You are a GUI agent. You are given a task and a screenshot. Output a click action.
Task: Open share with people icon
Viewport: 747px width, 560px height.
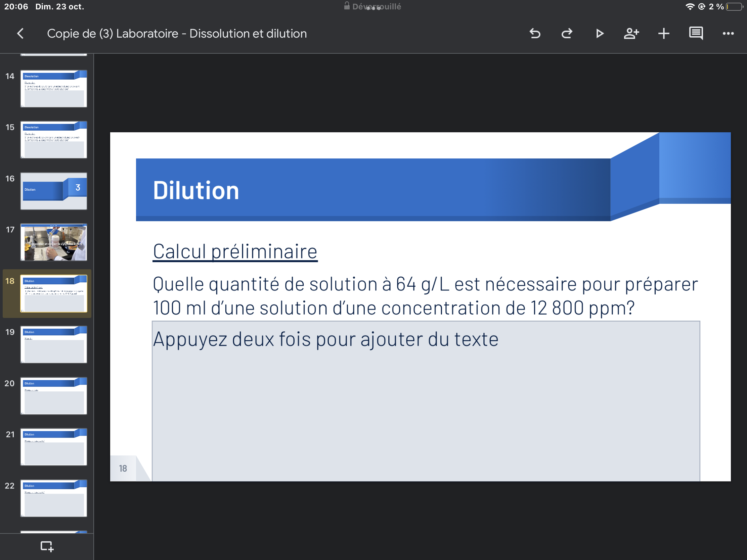(x=631, y=34)
